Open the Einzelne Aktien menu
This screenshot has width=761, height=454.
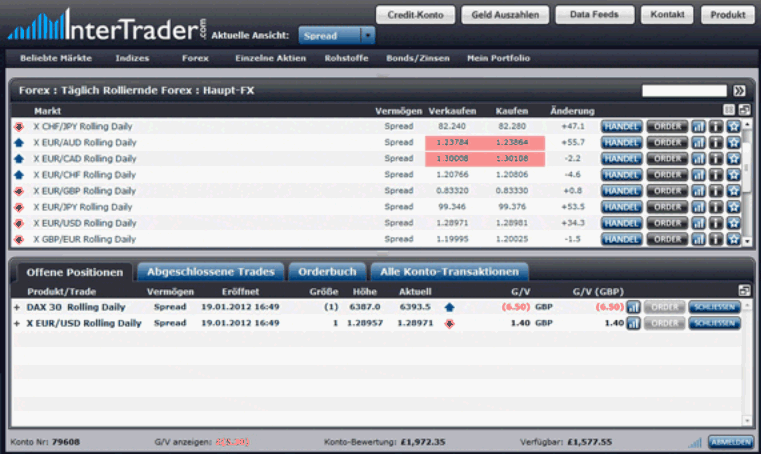(x=270, y=58)
